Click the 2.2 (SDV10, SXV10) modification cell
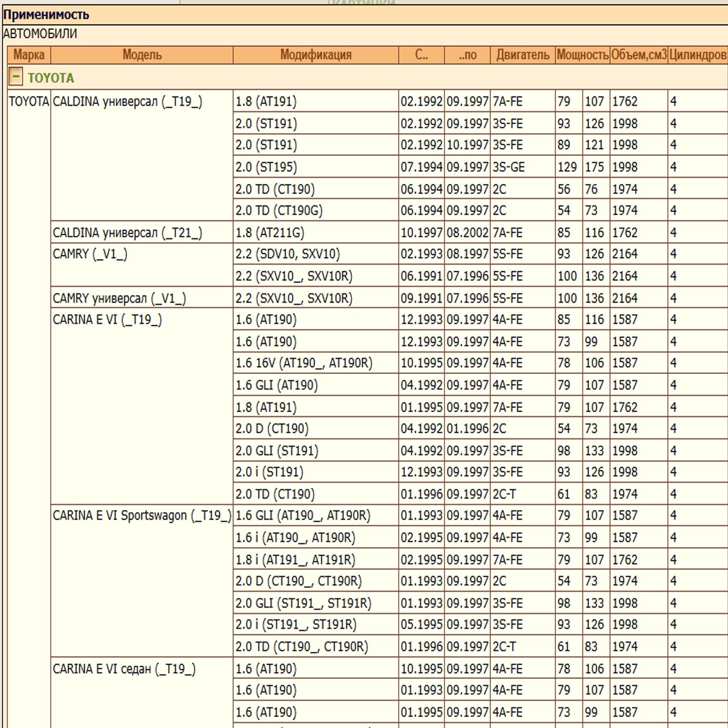 (x=288, y=254)
